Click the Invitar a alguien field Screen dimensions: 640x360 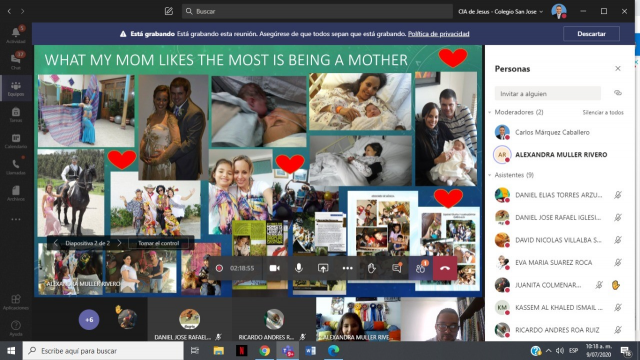(x=547, y=93)
